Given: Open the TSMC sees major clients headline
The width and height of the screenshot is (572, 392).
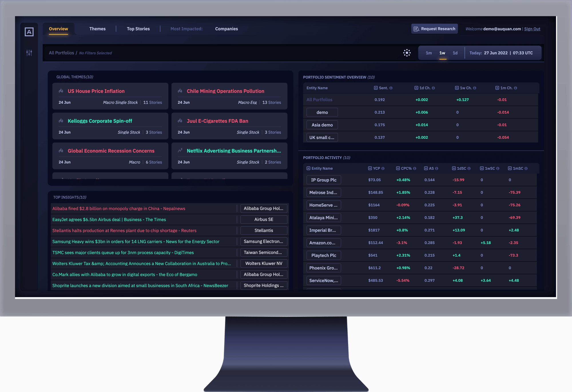Looking at the screenshot, I should coord(123,253).
